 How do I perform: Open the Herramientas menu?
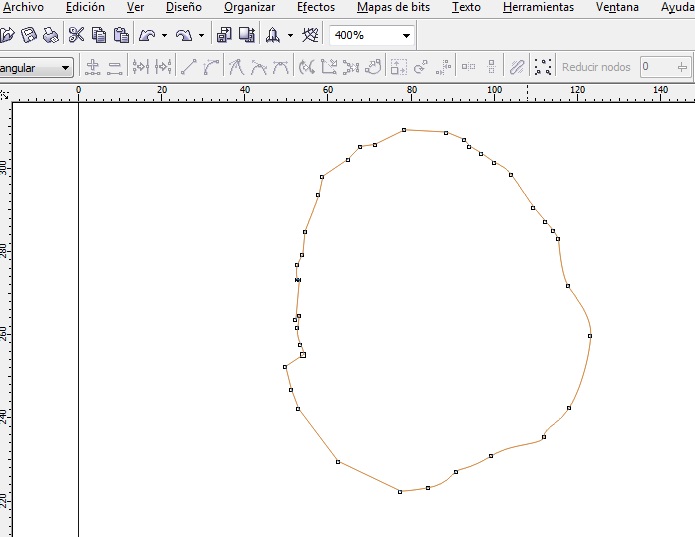[x=538, y=7]
